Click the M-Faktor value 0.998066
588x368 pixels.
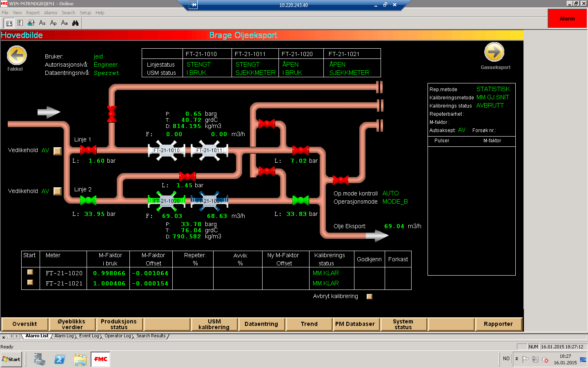tap(109, 273)
